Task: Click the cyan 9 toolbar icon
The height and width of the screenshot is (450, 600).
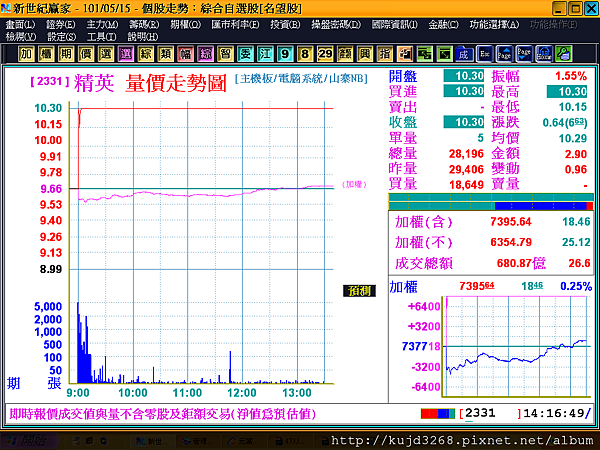Action: 285,54
